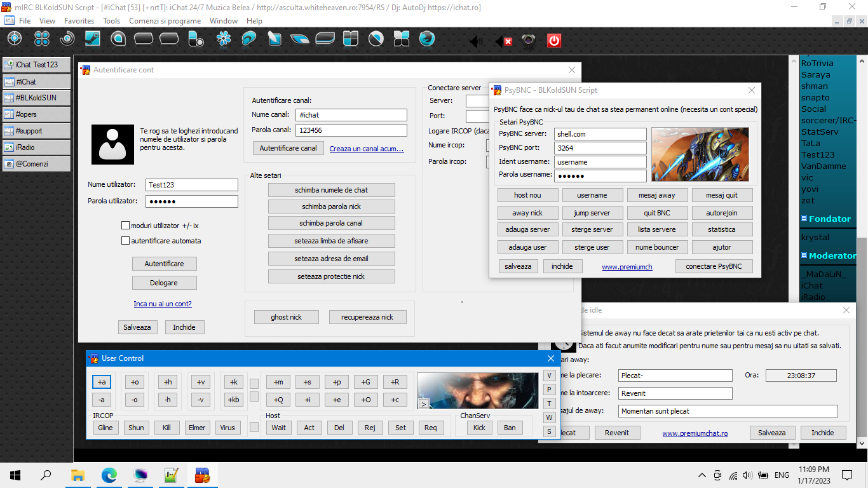Click the nick list vertical scrollbar
This screenshot has width=868, height=488.
pos(862,252)
